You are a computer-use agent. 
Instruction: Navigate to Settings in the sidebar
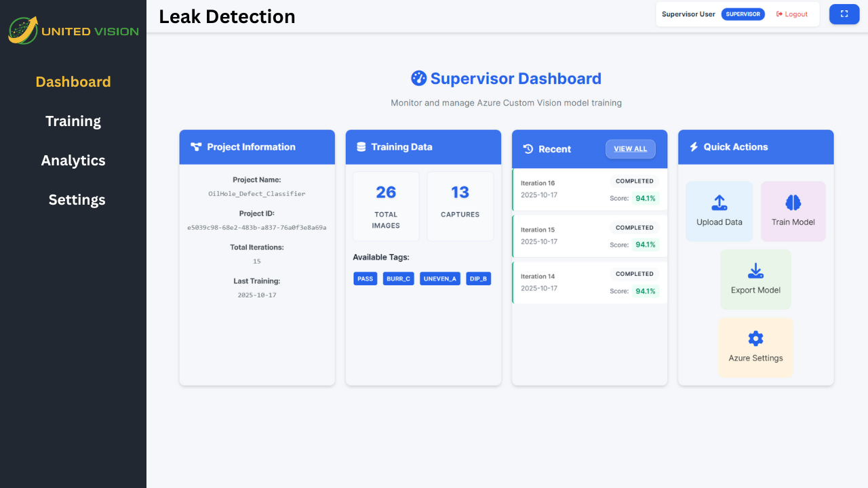click(x=77, y=199)
